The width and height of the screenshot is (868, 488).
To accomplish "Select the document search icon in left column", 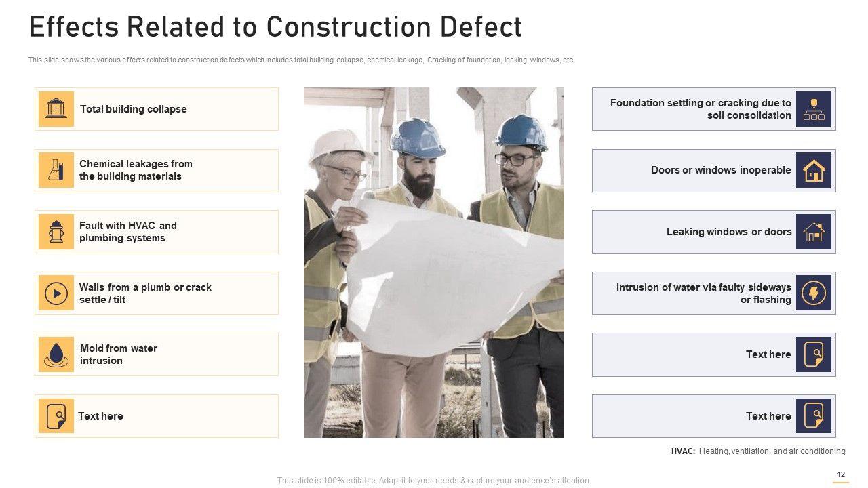I will (56, 416).
